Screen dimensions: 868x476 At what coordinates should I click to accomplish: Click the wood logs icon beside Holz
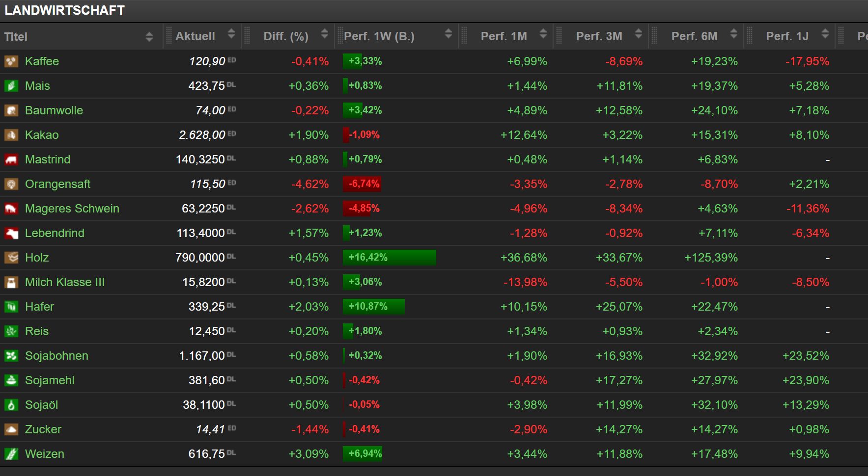(11, 258)
